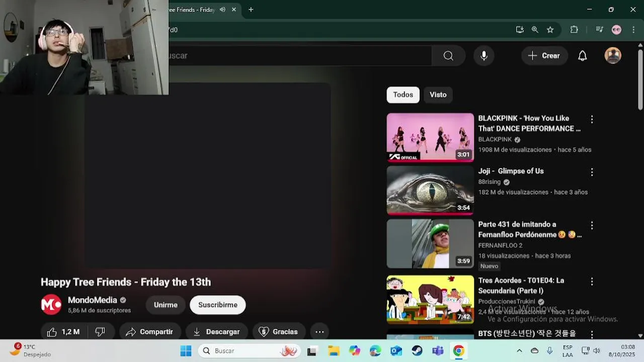Close the Happy Tree Friends tab

(x=234, y=10)
